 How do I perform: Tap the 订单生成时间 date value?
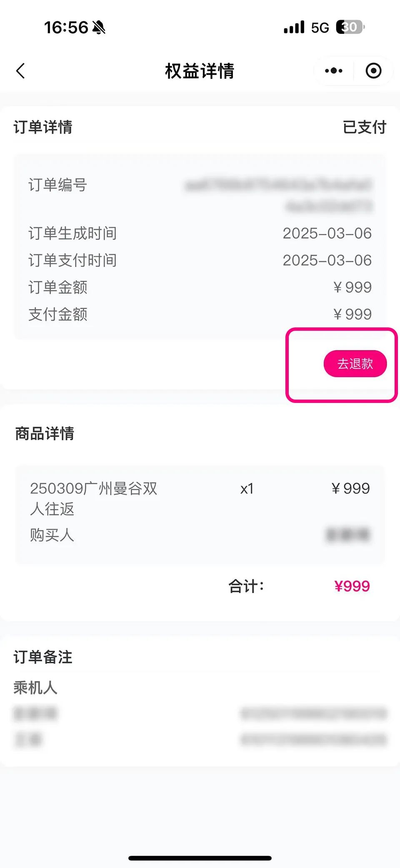tap(327, 233)
